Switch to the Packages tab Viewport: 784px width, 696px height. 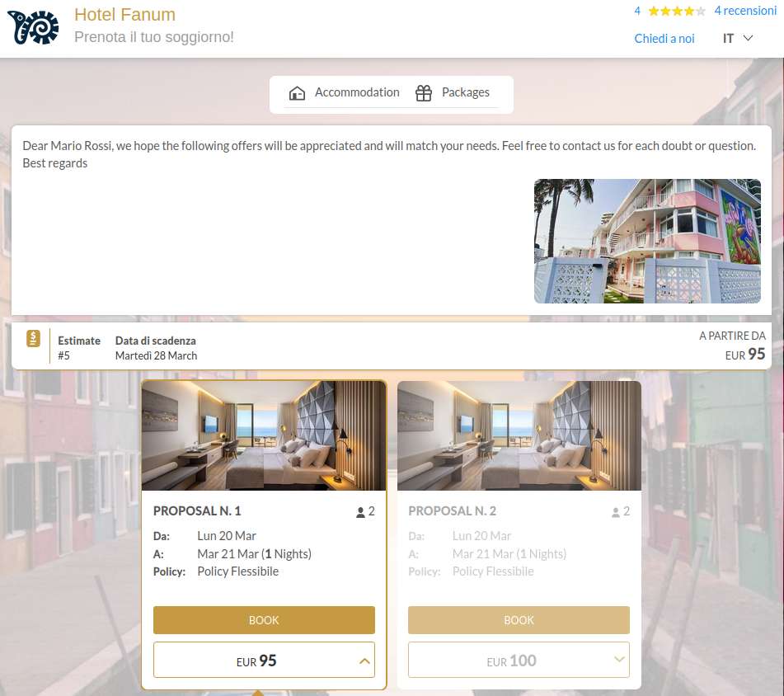pos(453,93)
